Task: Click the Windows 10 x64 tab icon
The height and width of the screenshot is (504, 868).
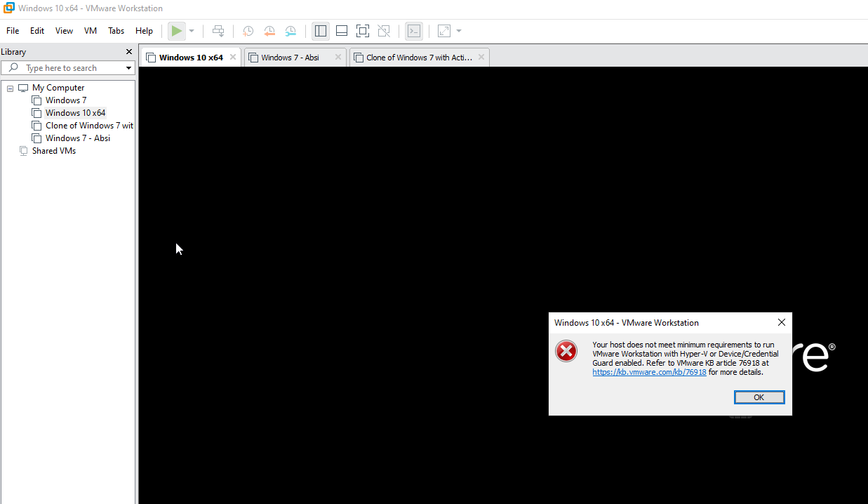Action: 150,58
